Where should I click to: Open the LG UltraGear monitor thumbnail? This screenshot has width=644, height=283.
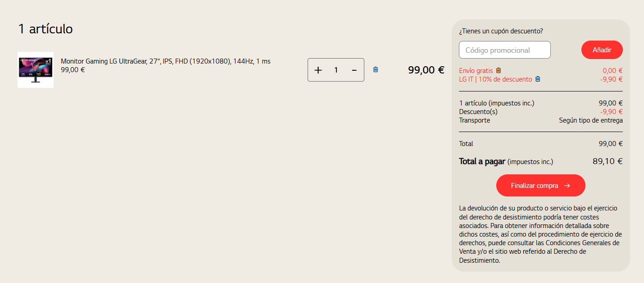click(36, 70)
